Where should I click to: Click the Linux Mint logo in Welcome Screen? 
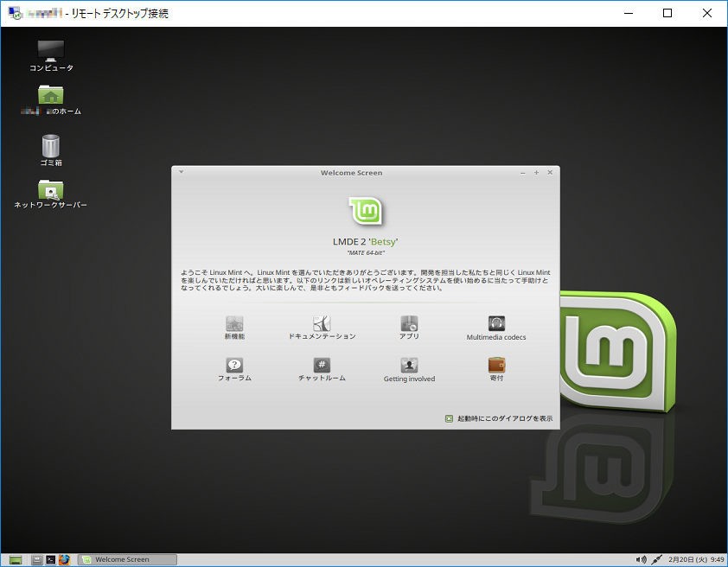[x=366, y=212]
